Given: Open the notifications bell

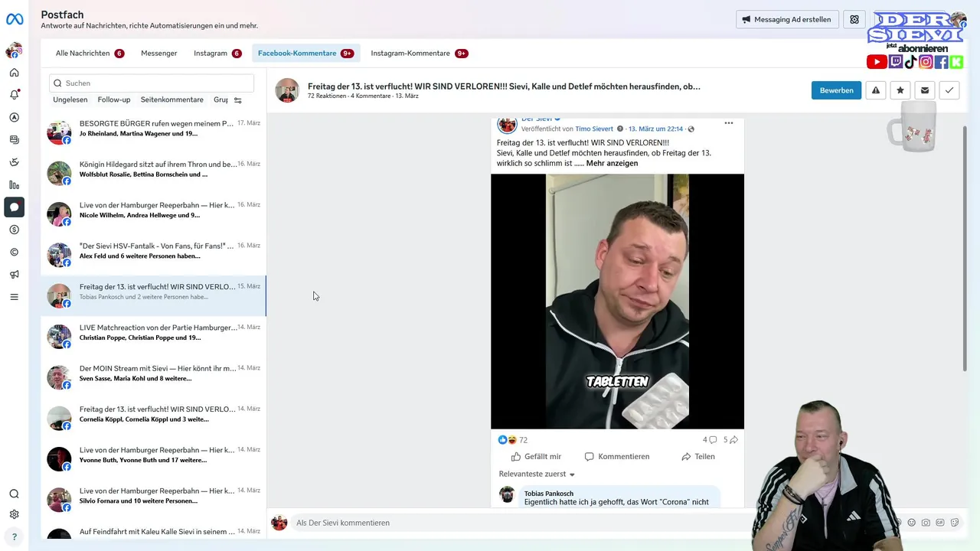Looking at the screenshot, I should coord(14,95).
